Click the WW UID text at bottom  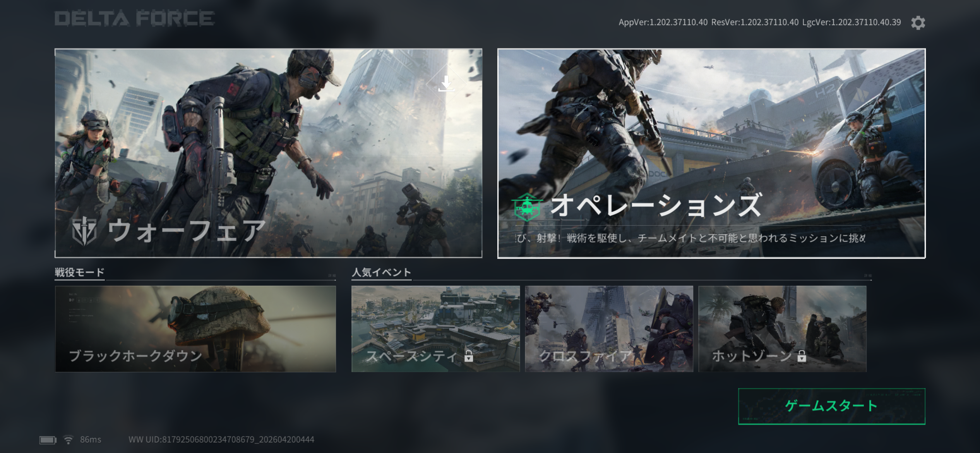(x=221, y=440)
